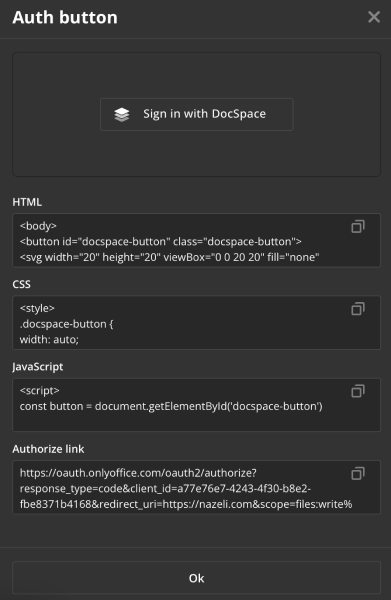The image size is (391, 600).
Task: Close the Auth button dialog
Action: pos(374,17)
